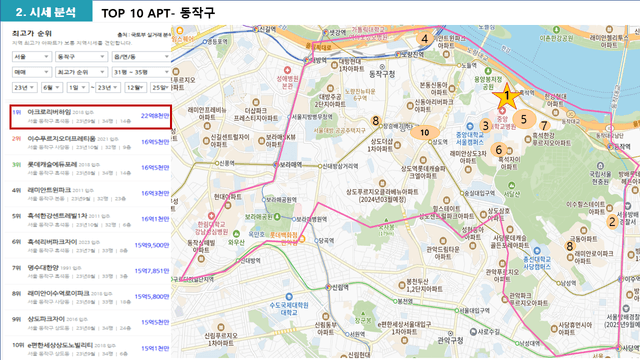
Task: Click the 성애병원 hospital icon on map
Action: click(x=287, y=70)
